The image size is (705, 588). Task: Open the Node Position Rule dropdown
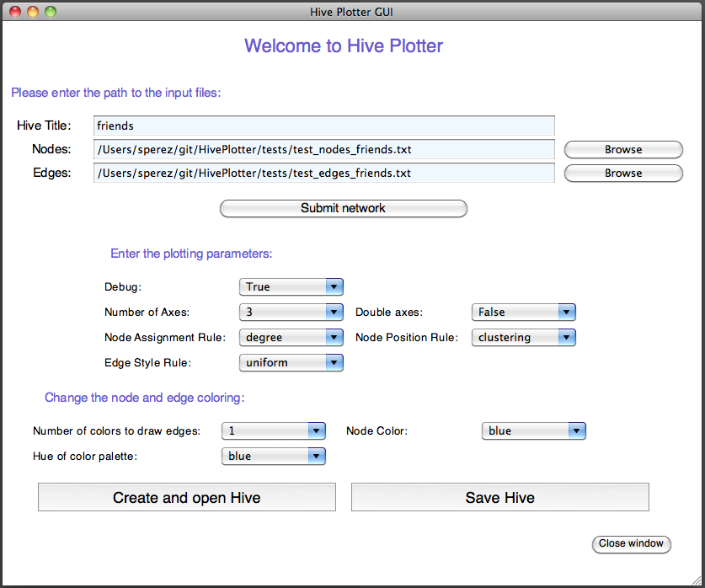coord(524,337)
